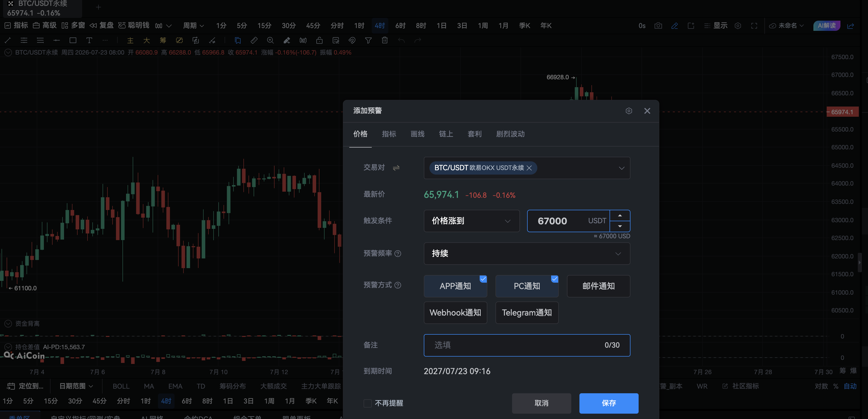Select the text T drawing tool
This screenshot has height=419, width=868.
point(89,40)
